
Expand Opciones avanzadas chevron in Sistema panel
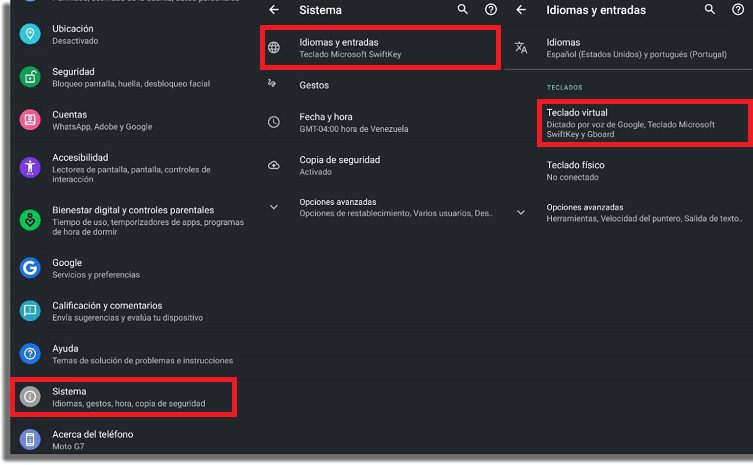tap(274, 207)
